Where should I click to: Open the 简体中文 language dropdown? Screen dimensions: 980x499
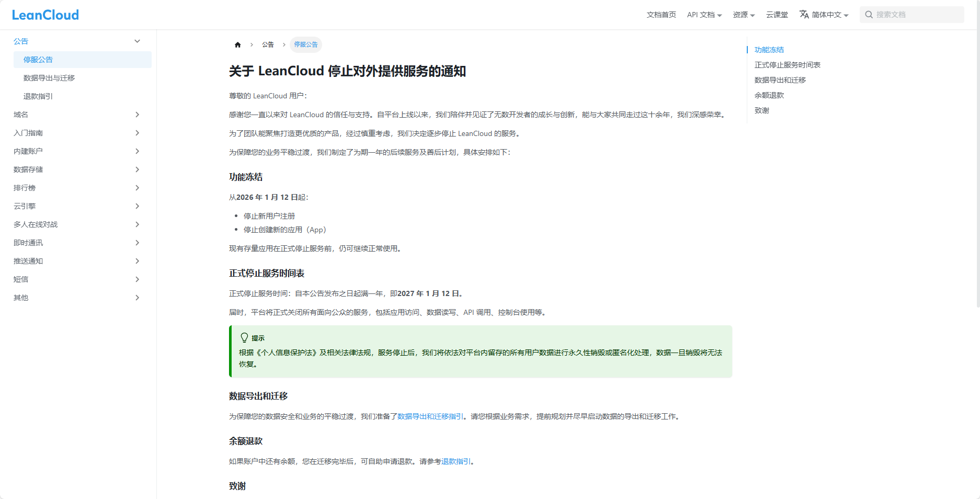(830, 15)
